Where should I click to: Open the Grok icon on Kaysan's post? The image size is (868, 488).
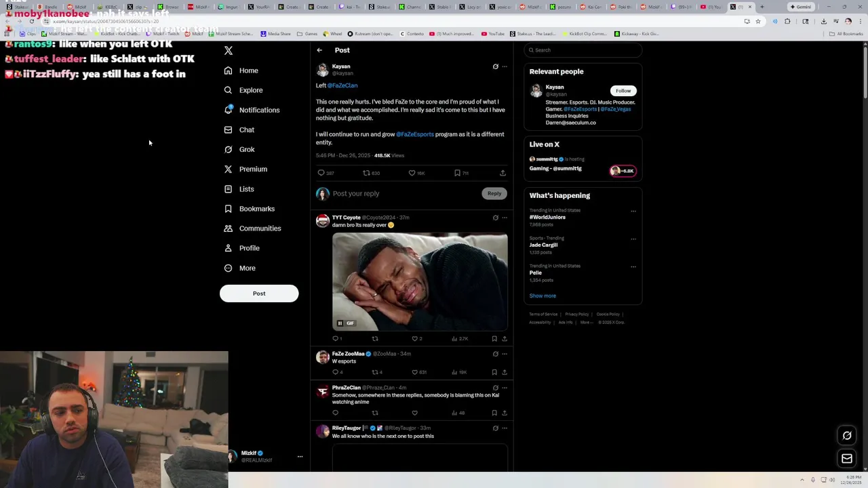[495, 66]
